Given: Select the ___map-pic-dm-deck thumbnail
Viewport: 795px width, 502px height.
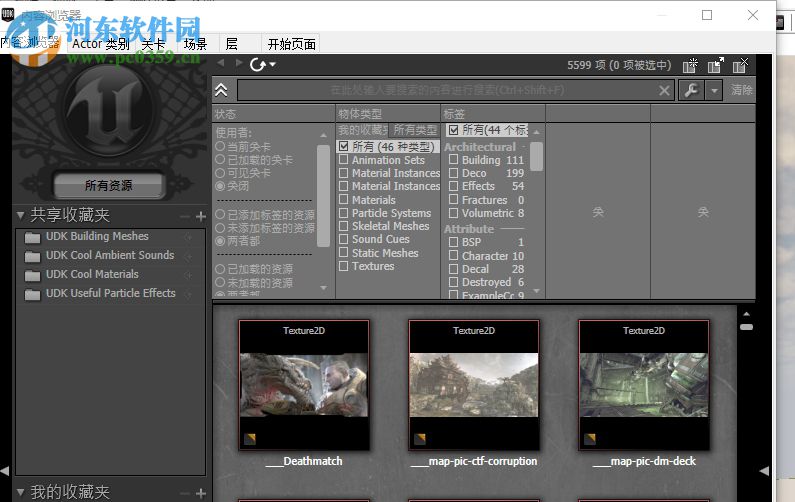Looking at the screenshot, I should tap(644, 385).
